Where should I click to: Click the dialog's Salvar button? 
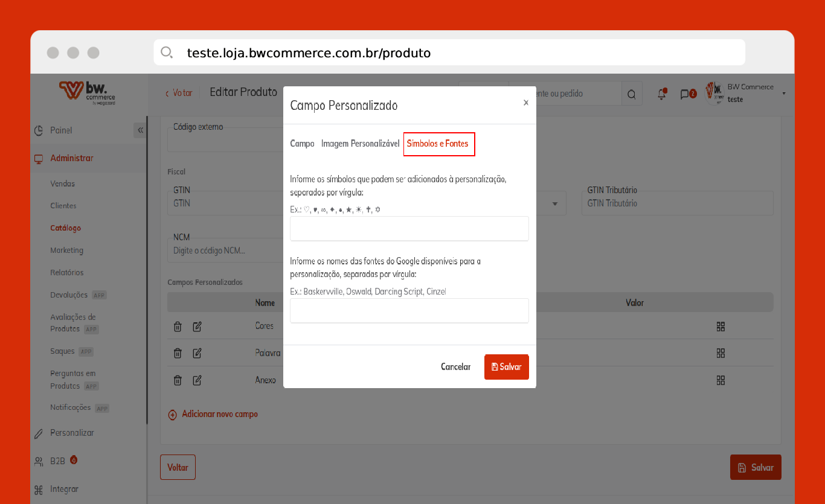(x=506, y=367)
